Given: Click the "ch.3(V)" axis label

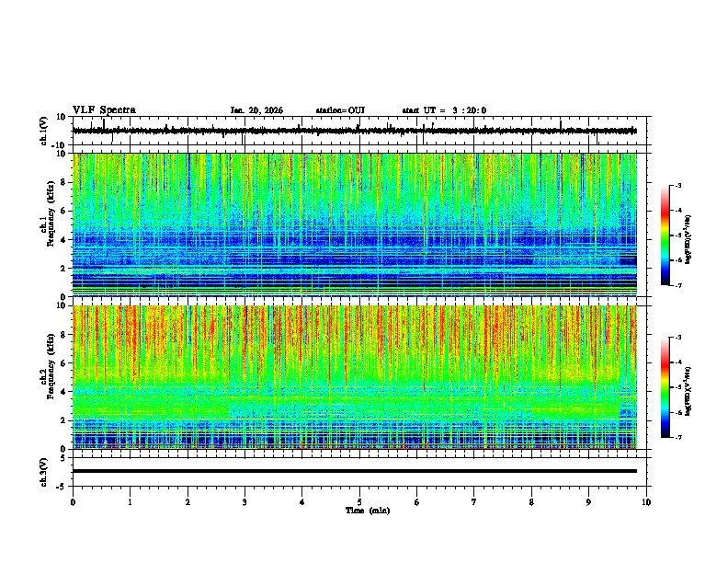Looking at the screenshot, I should 44,472.
